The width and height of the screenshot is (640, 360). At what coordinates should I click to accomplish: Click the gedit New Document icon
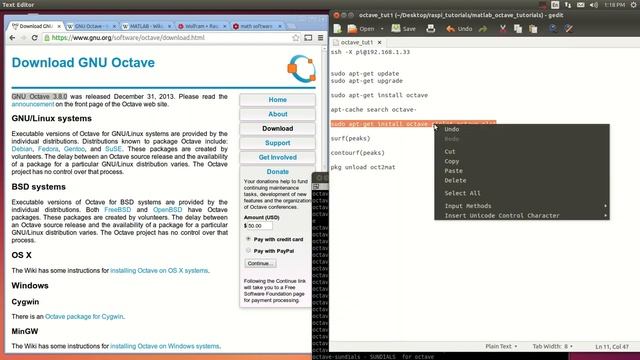(x=338, y=29)
